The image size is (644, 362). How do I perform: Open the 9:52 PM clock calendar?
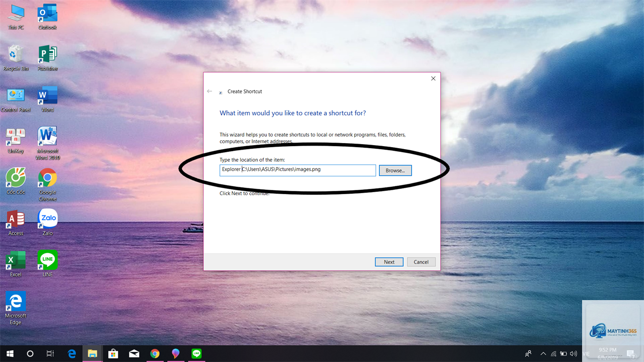tap(607, 354)
